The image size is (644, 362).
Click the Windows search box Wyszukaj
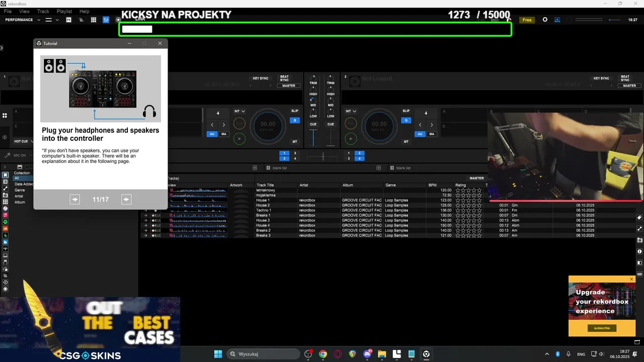(x=263, y=354)
